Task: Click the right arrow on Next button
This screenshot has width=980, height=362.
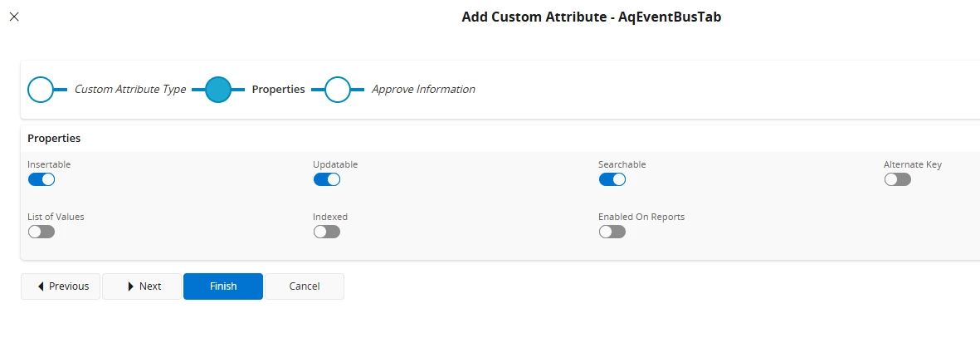Action: click(x=131, y=286)
